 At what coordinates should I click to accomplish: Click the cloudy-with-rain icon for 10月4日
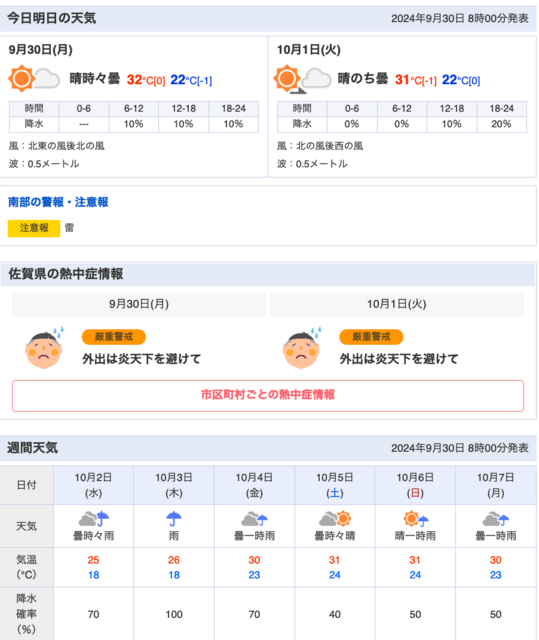click(254, 519)
